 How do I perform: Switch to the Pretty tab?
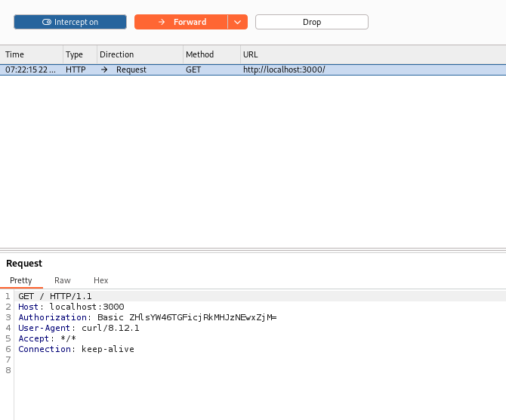click(x=21, y=280)
